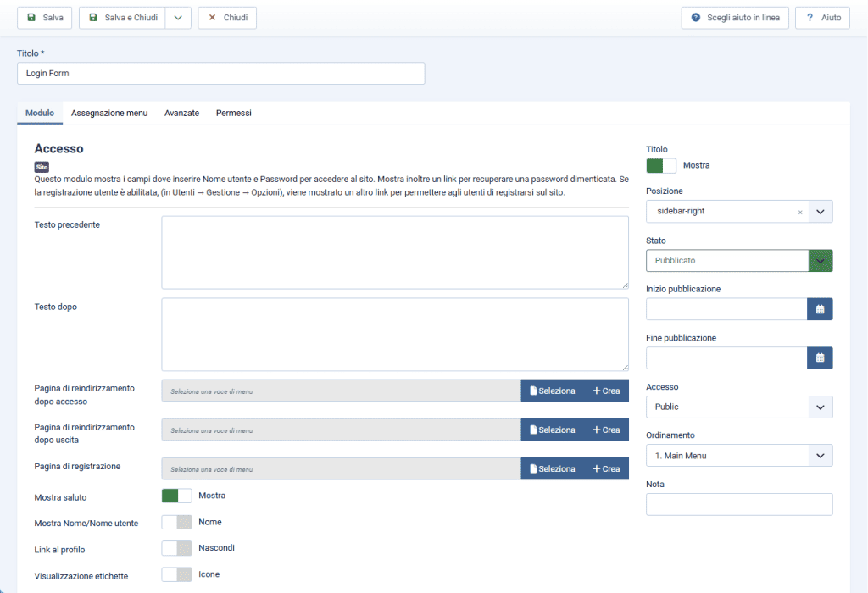Click Seleziona for redirect after login
Viewport: 868px width, 593px height.
click(552, 391)
